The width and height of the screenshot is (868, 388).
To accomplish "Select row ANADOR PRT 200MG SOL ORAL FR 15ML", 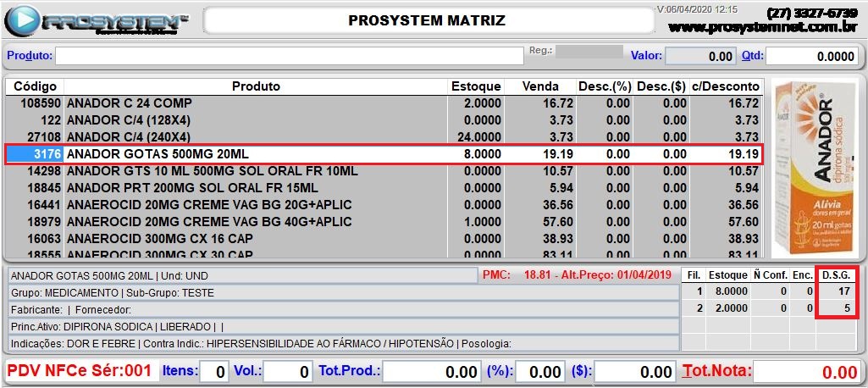I will (383, 187).
